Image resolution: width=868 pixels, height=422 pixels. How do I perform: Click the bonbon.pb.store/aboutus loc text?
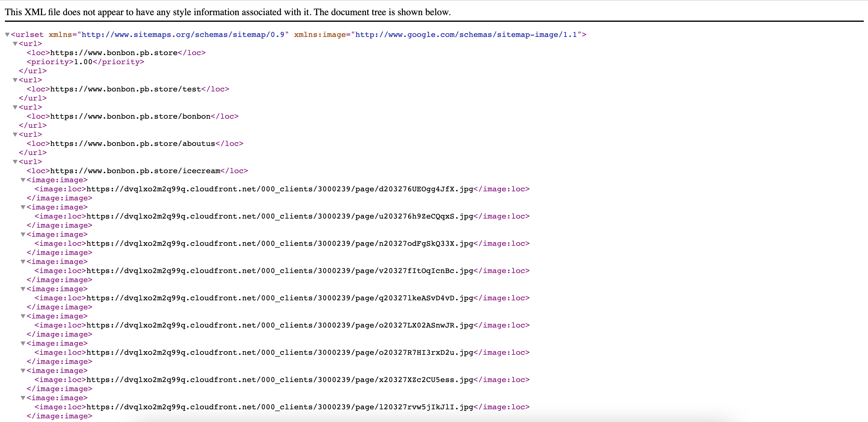132,144
